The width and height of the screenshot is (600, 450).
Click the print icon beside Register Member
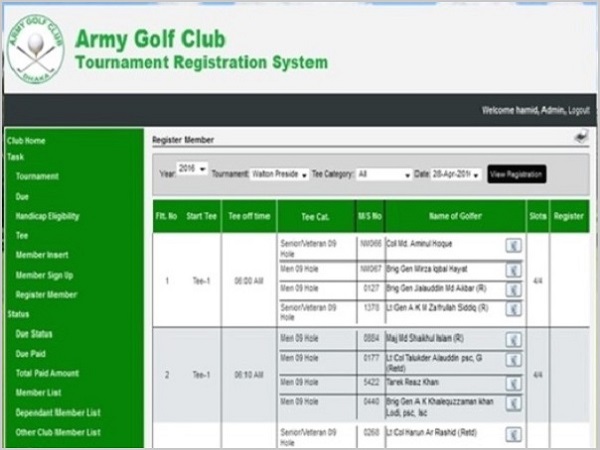[581, 136]
